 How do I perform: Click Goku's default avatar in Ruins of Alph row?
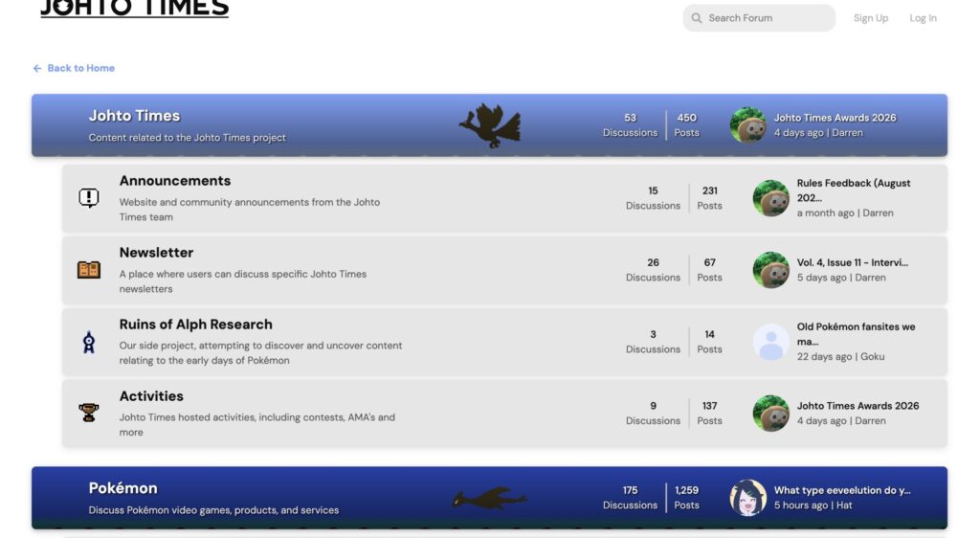pyautogui.click(x=770, y=342)
